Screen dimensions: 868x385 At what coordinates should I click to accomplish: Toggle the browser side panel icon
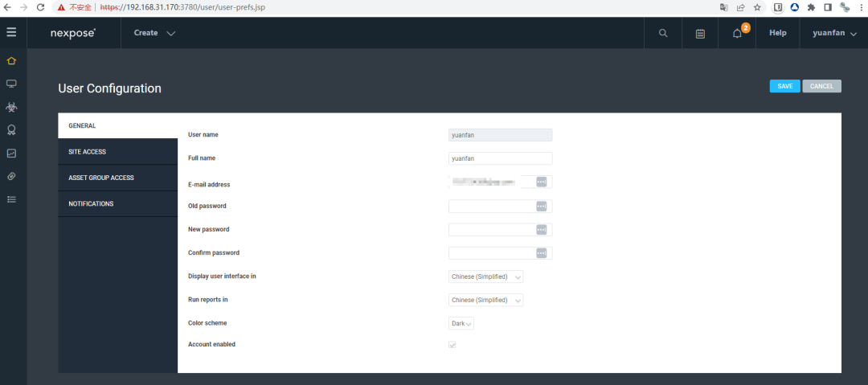(828, 8)
